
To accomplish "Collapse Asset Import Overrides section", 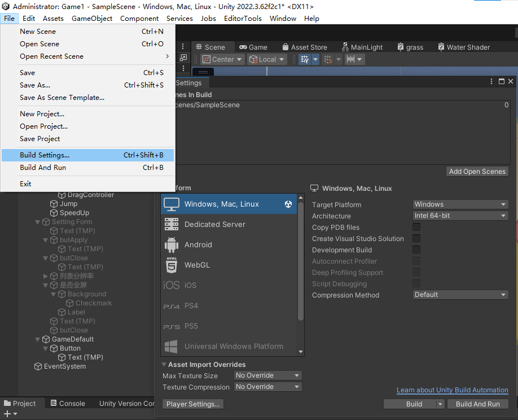I will coord(164,365).
